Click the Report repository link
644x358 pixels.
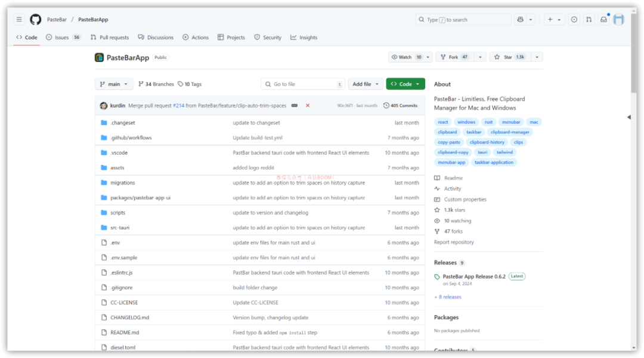click(454, 242)
